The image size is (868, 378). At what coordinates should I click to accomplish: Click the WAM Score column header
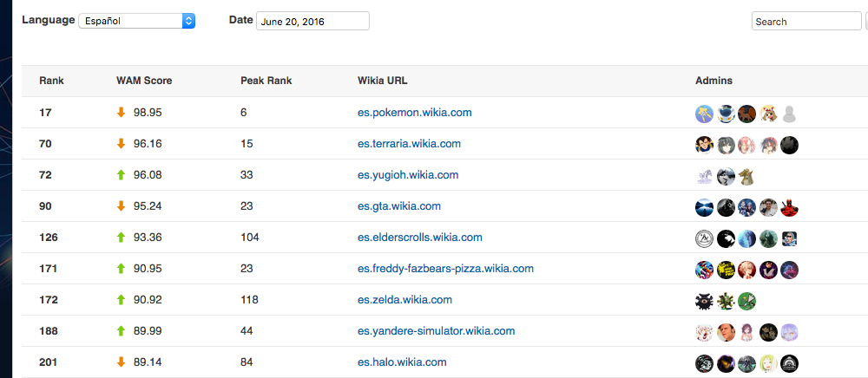(144, 81)
